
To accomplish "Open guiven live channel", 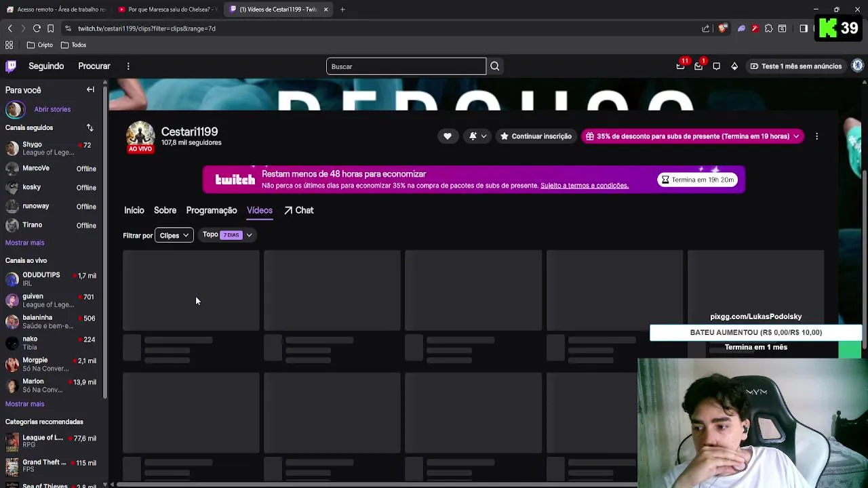I will (52, 300).
